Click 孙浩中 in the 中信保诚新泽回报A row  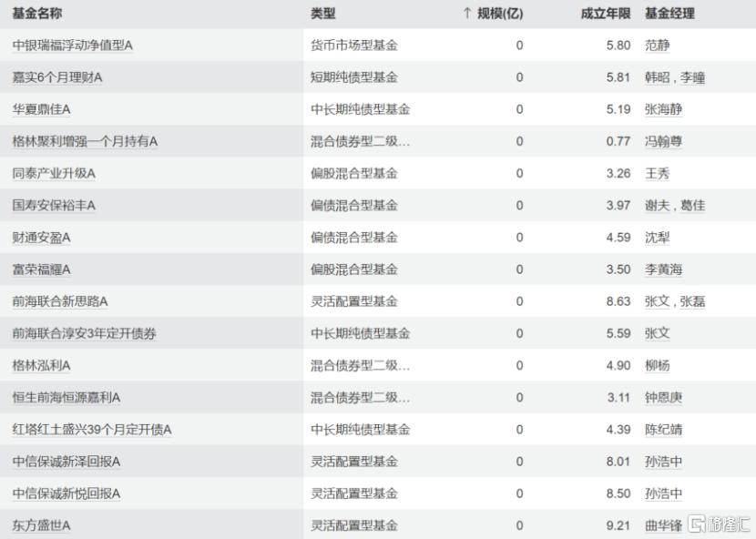(x=663, y=462)
